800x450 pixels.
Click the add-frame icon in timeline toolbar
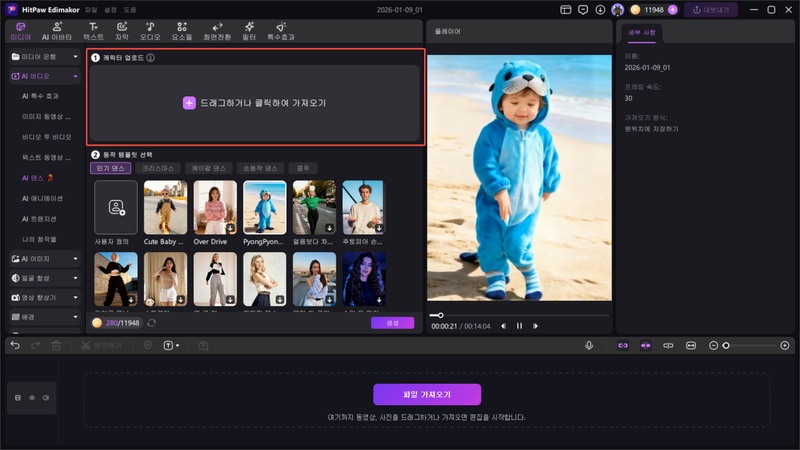point(204,345)
